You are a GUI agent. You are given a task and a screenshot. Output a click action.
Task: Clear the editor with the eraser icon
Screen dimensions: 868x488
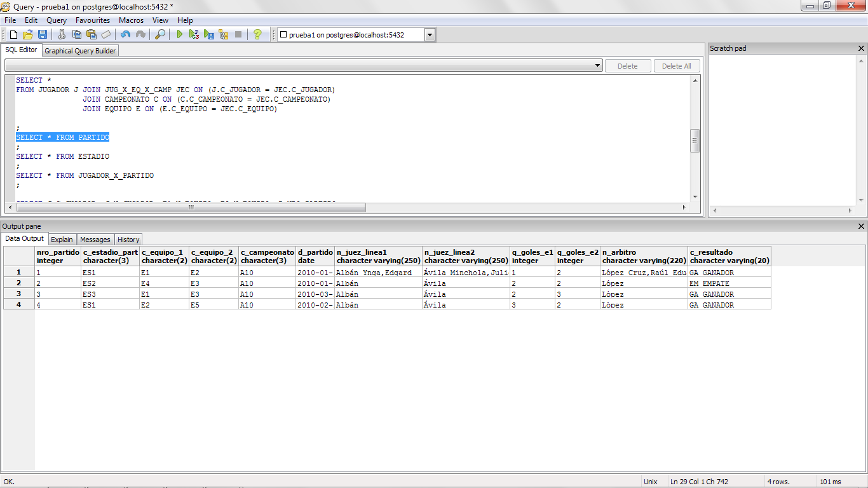pos(105,34)
